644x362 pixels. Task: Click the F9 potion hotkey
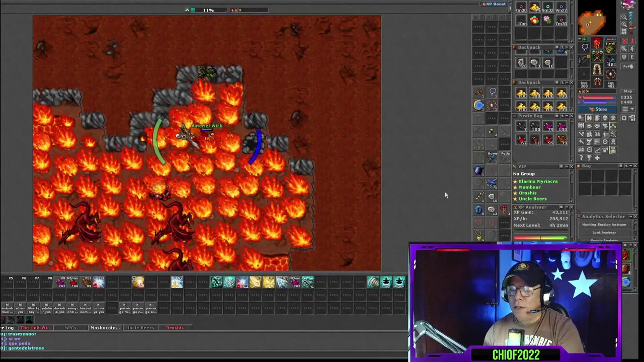(61, 282)
